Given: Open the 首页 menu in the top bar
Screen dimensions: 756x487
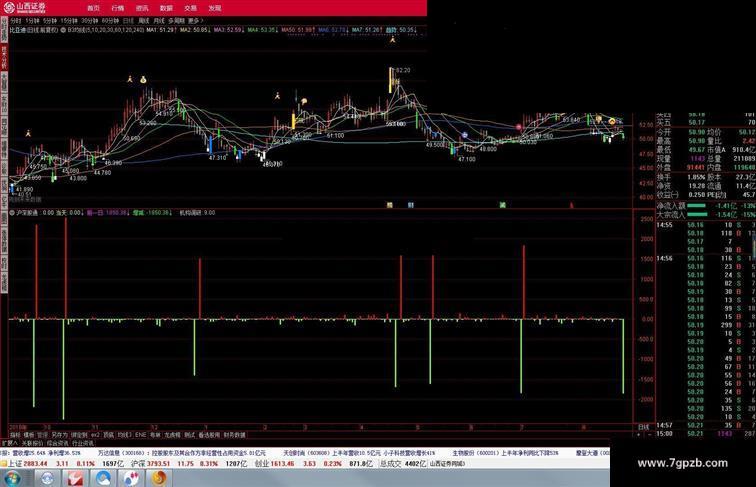Looking at the screenshot, I should (x=94, y=8).
